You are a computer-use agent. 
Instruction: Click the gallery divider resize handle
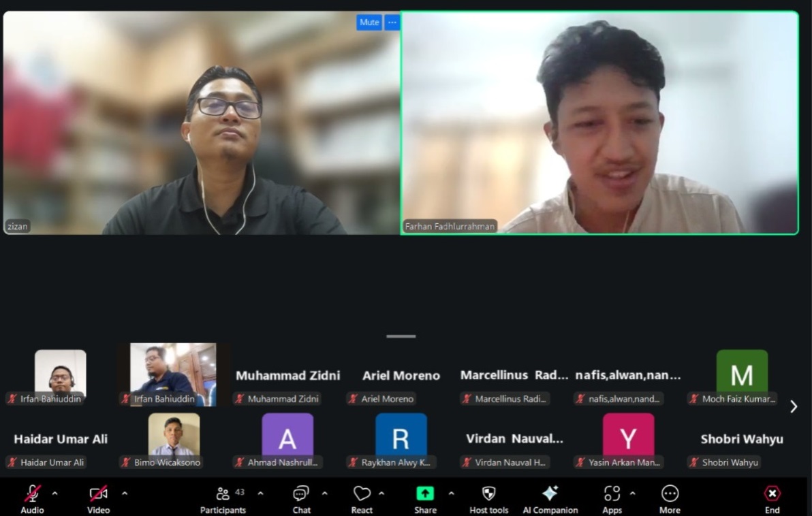point(401,336)
